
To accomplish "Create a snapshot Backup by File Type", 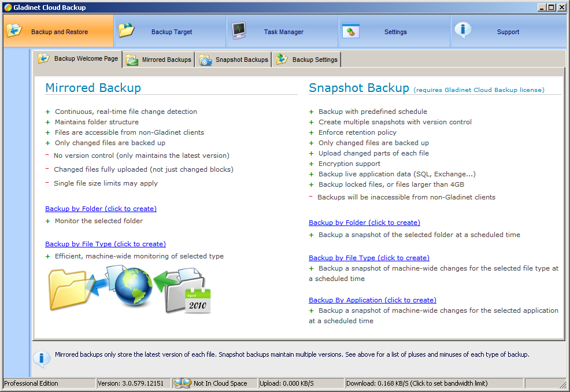I will (369, 258).
